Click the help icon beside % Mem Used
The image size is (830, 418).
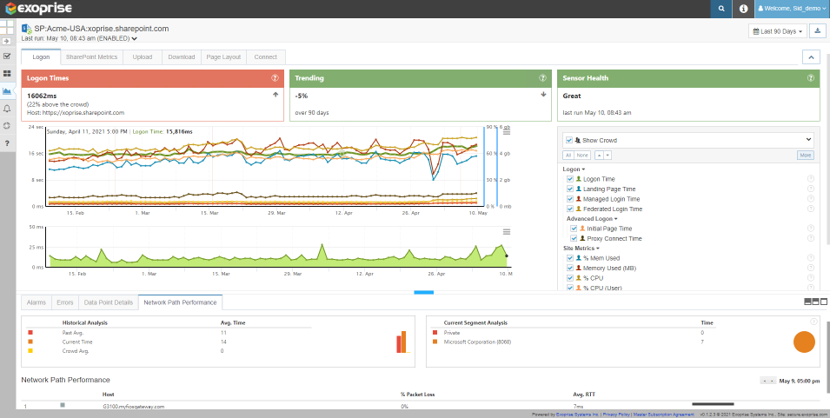click(810, 258)
